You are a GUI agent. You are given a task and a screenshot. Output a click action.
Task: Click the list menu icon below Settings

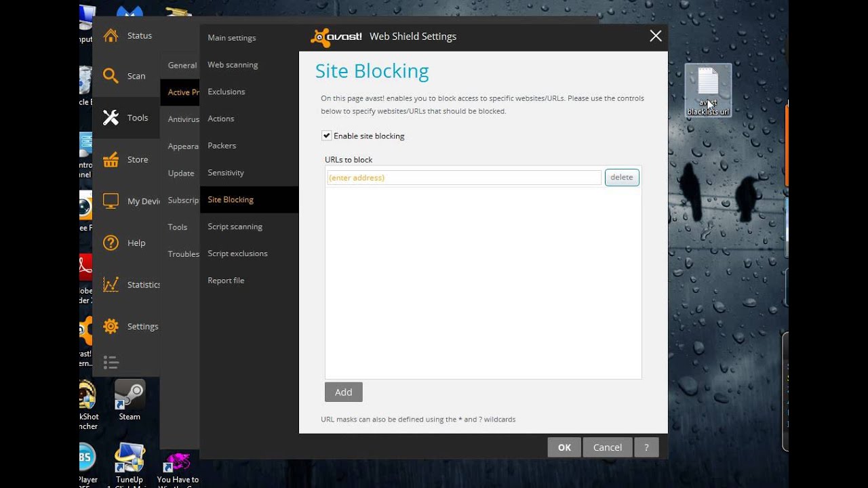(x=111, y=362)
